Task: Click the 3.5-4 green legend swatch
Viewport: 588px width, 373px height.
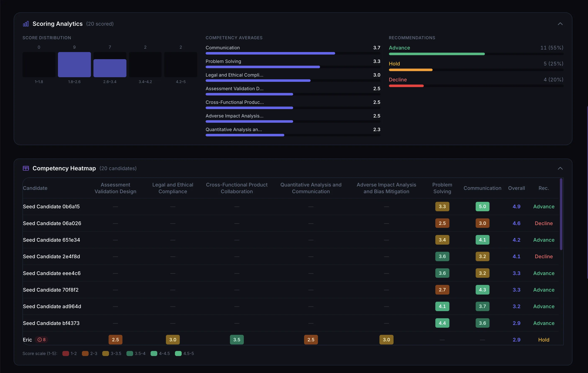Action: tap(130, 353)
